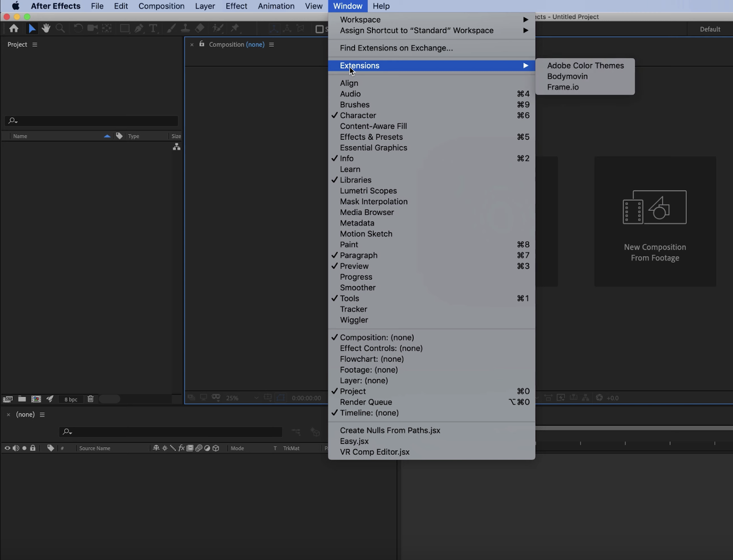Click the new folder icon in Project panel

click(x=22, y=399)
